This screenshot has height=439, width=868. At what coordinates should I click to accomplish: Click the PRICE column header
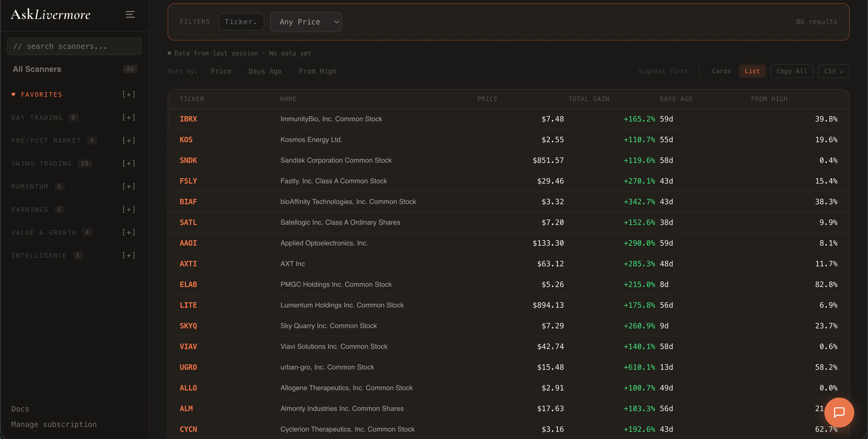487,99
